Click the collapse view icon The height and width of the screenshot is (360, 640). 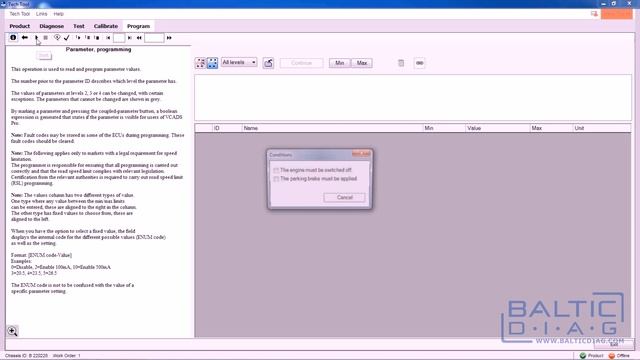[200, 63]
